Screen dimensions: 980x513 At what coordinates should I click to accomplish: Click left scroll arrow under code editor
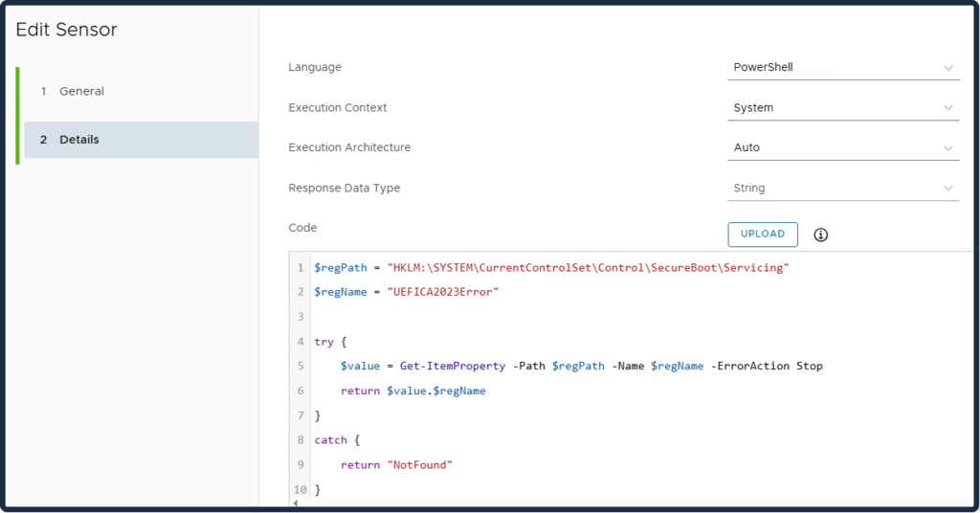tap(295, 503)
